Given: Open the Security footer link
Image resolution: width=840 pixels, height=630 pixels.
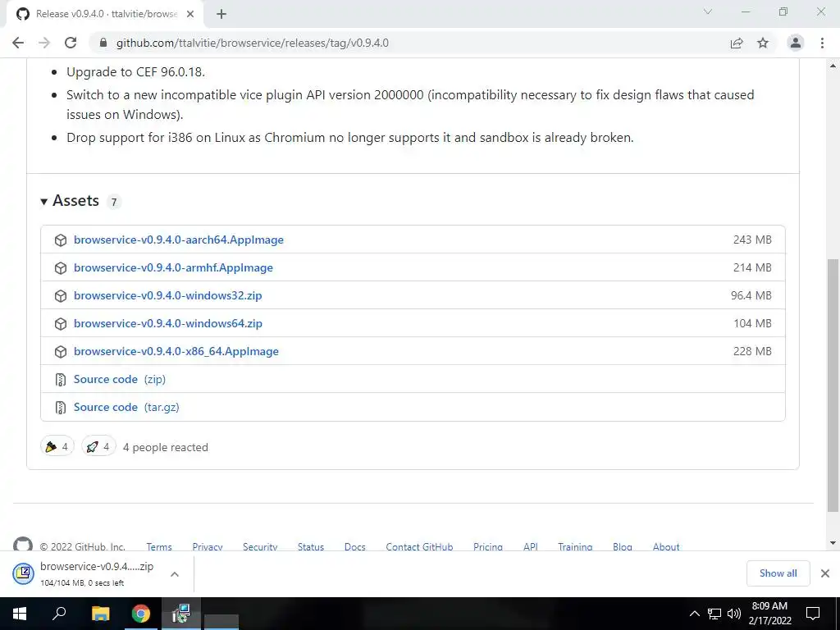Looking at the screenshot, I should pyautogui.click(x=260, y=546).
